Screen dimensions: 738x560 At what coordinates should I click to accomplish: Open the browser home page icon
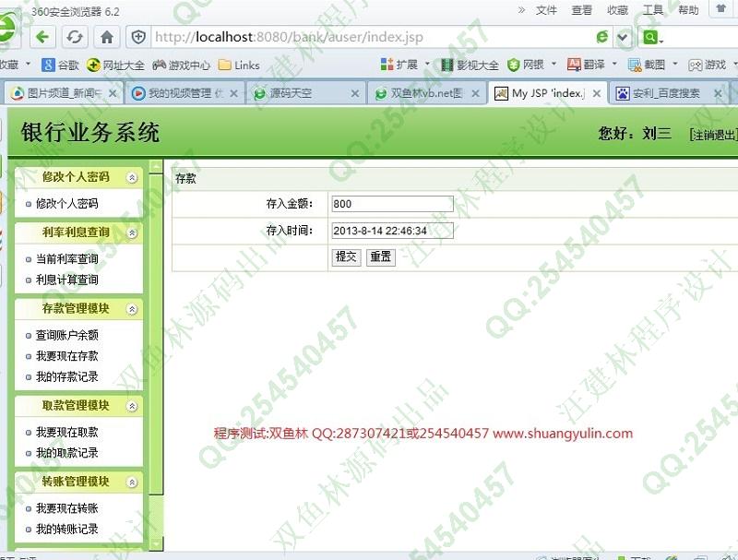(107, 37)
